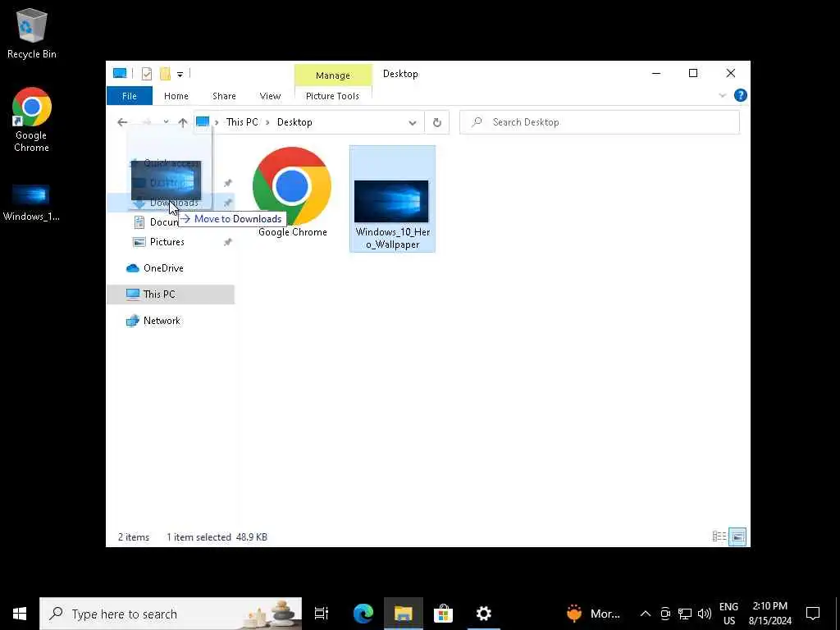Switch to Large icons view in status bar
This screenshot has width=840, height=630.
[737, 536]
